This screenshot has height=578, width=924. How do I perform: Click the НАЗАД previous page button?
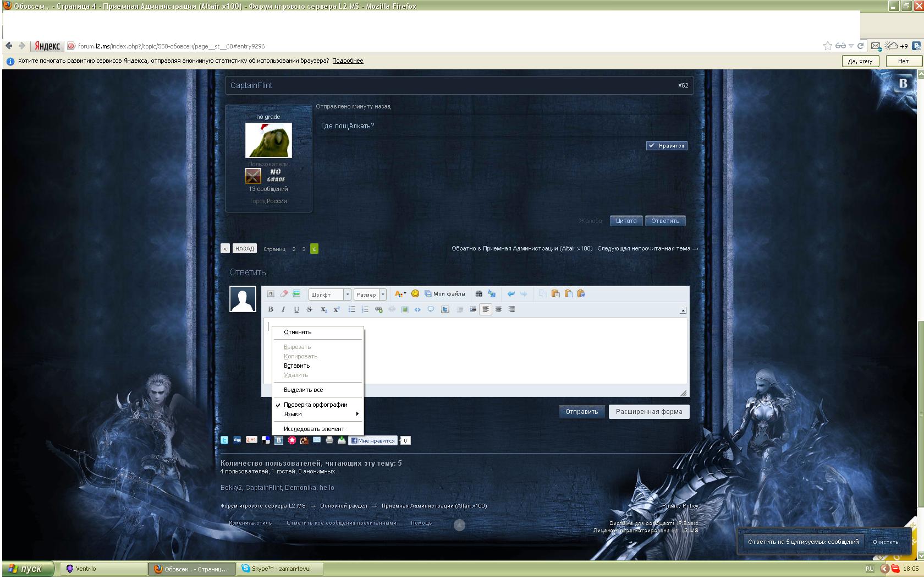coord(245,249)
